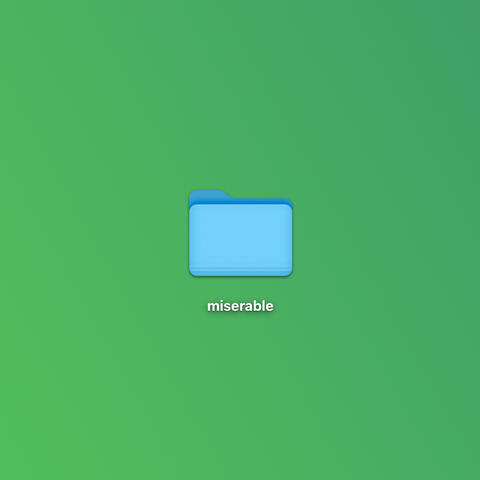Select the white 'miserable' caption
Viewport: 480px width, 480px height.
click(x=240, y=306)
